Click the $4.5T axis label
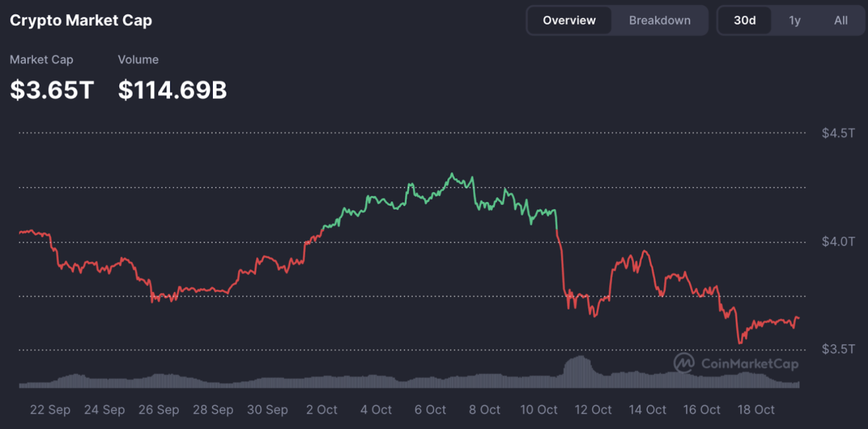 (x=838, y=133)
